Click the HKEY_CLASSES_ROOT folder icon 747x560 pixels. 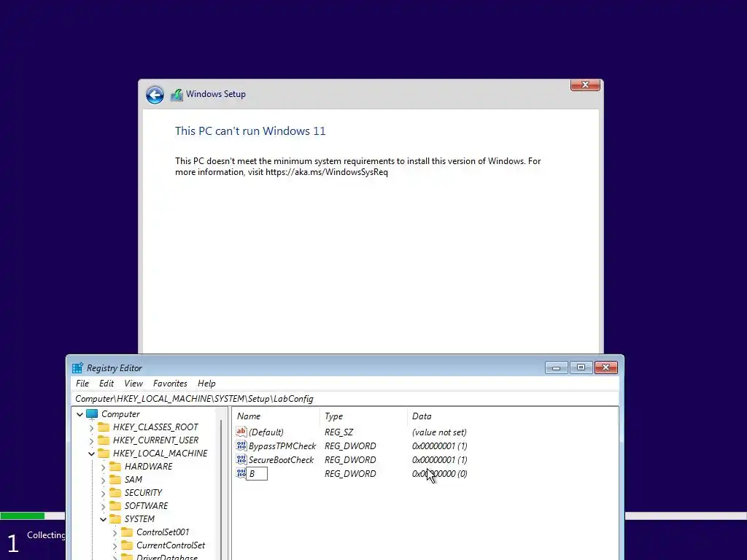(104, 427)
